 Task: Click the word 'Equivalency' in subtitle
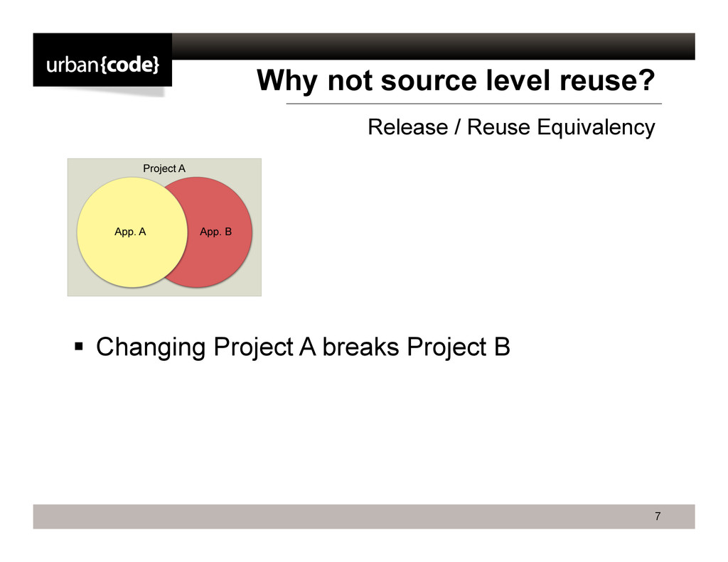click(x=596, y=127)
